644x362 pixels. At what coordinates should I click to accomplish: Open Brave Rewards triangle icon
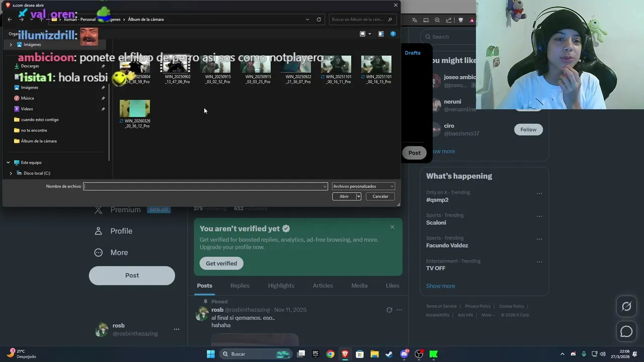[472, 20]
